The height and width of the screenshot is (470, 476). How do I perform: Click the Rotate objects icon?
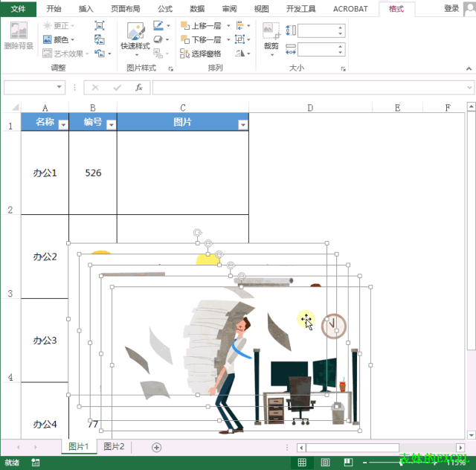point(240,54)
